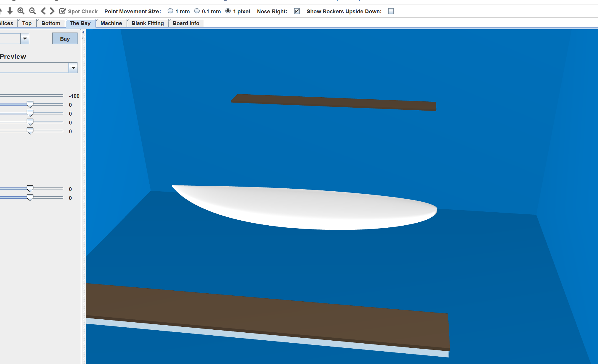Open the Preview dropdown list
Image resolution: width=598 pixels, height=364 pixels.
73,68
